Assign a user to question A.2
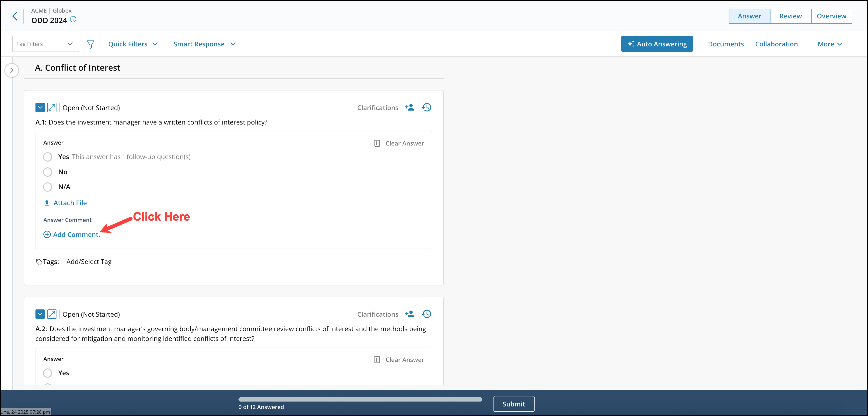 (x=410, y=314)
